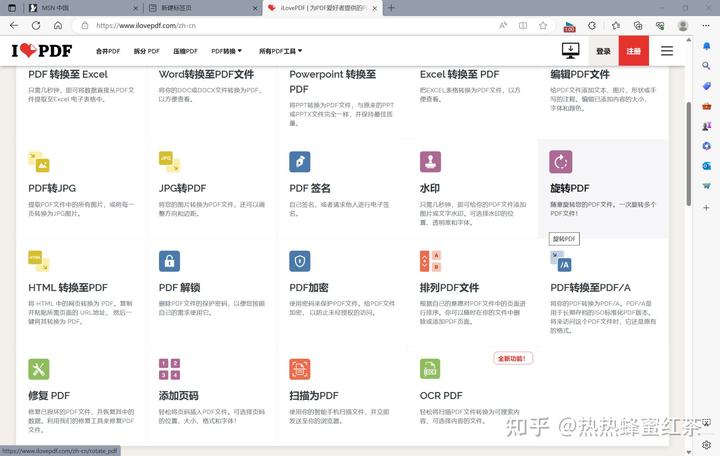
Task: Click the 全新功能! badge
Action: [513, 358]
